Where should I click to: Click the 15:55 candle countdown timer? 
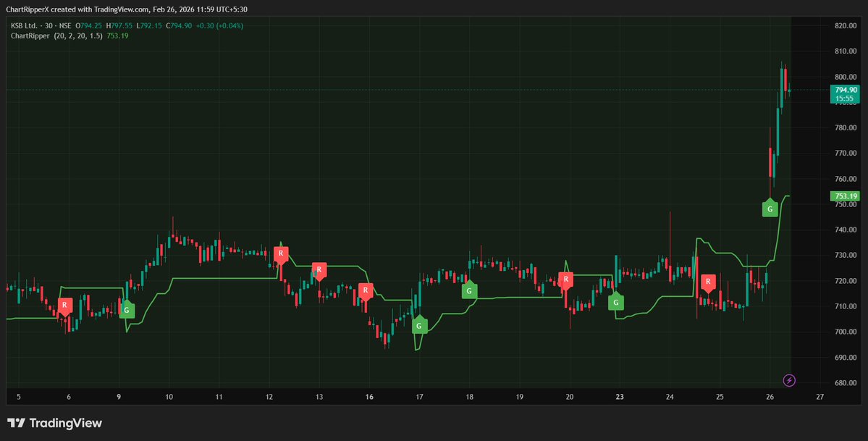844,97
